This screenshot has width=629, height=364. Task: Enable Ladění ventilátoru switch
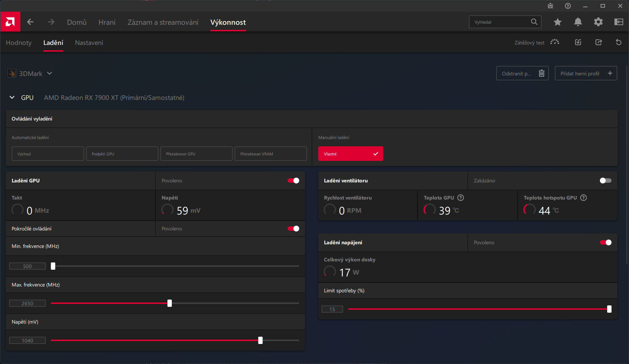coord(606,181)
